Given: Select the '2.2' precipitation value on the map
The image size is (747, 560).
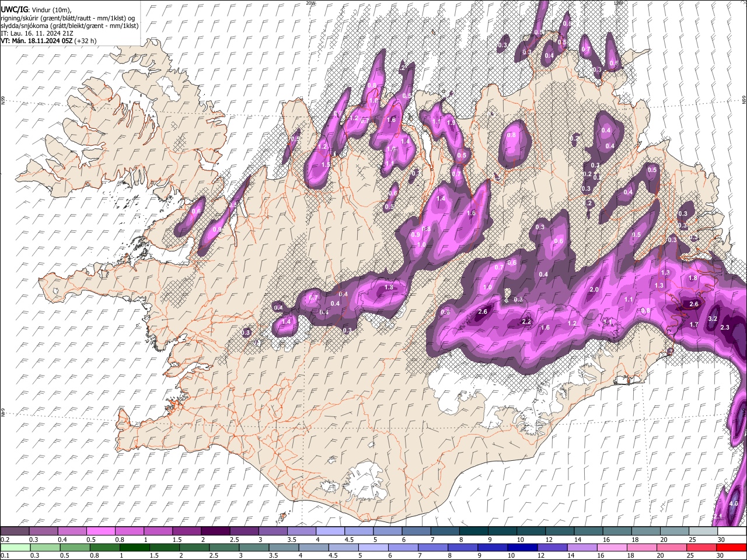Looking at the screenshot, I should (526, 321).
